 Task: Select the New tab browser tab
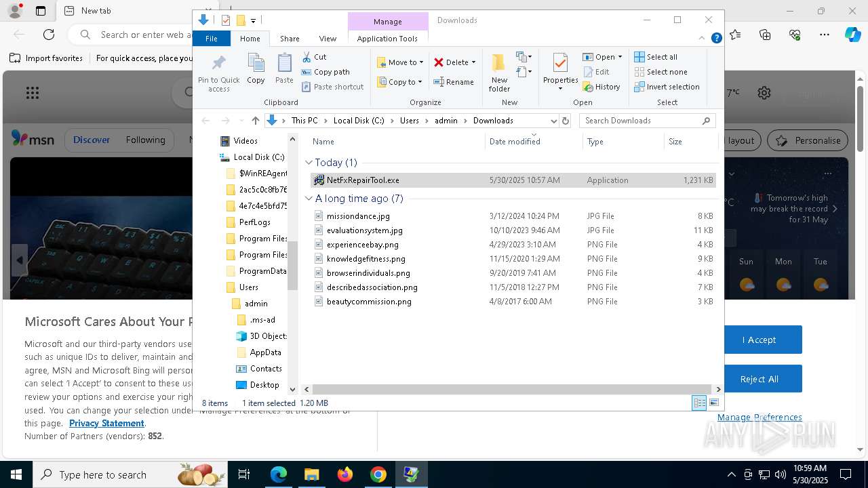[125, 11]
